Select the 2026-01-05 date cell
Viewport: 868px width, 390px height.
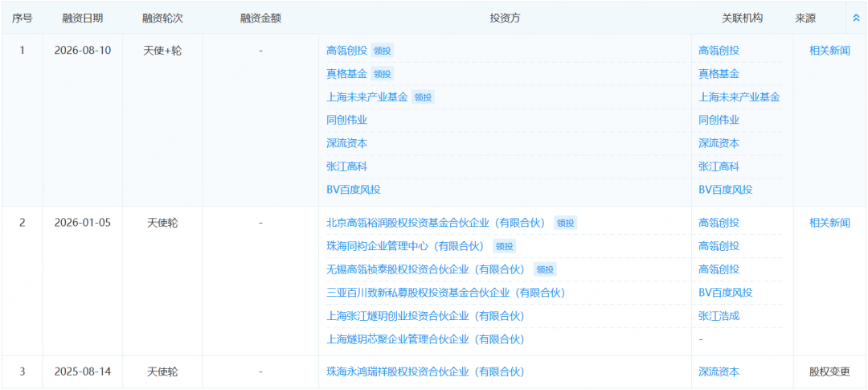point(83,223)
